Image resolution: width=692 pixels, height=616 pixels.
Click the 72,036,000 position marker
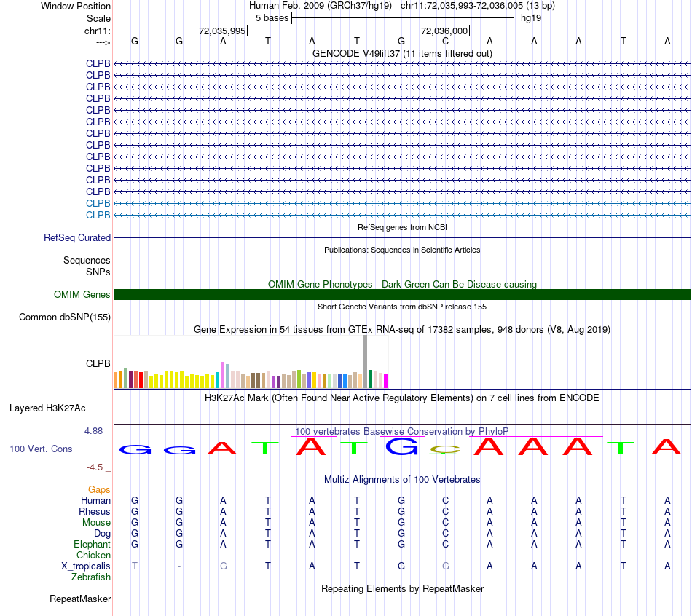444,31
